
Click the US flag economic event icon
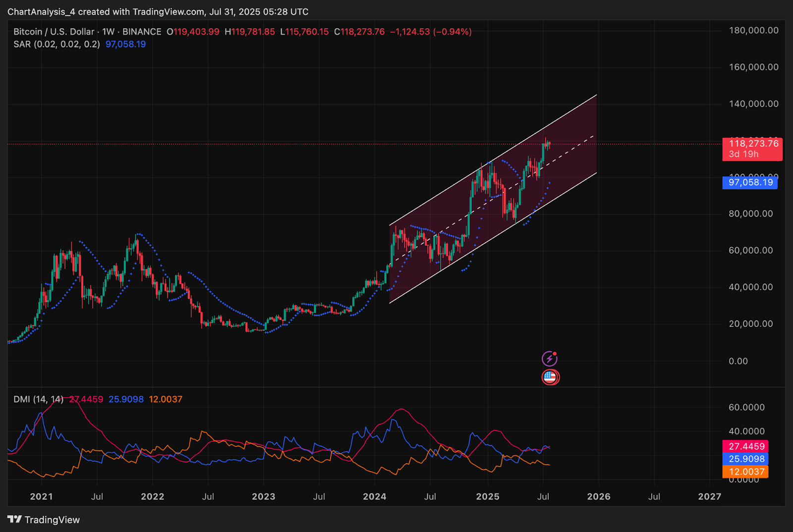point(550,377)
